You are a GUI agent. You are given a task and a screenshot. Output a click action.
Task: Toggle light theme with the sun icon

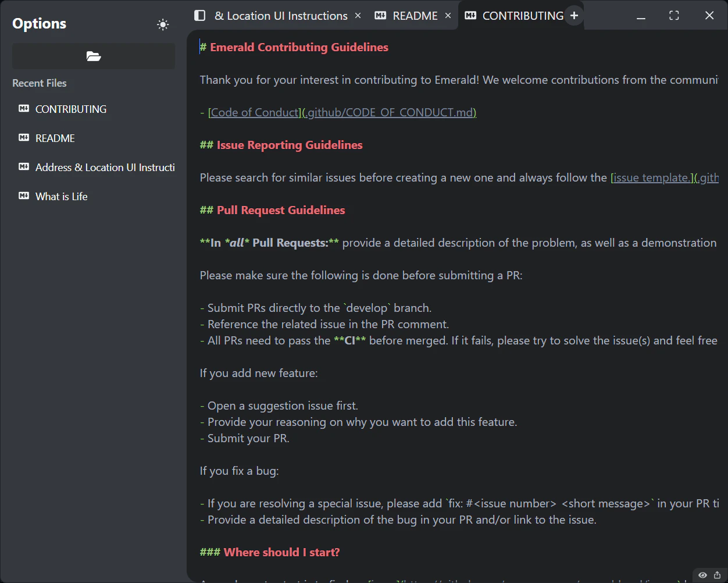163,24
